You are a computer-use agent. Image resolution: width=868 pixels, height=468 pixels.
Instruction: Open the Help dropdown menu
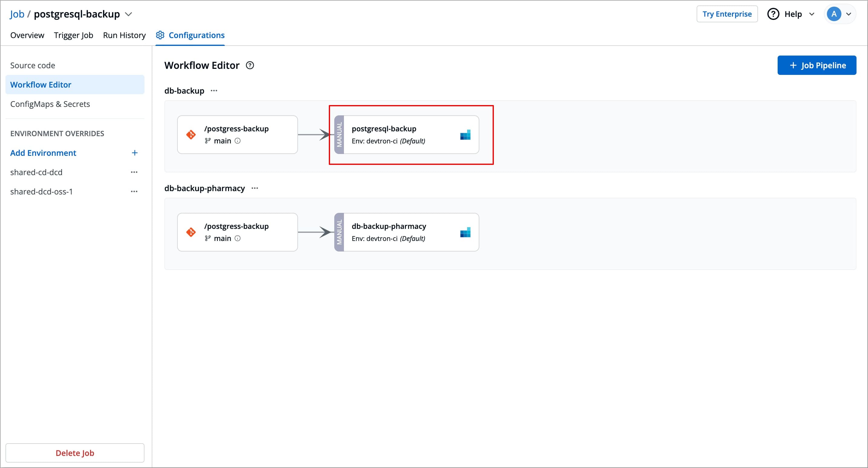(791, 14)
